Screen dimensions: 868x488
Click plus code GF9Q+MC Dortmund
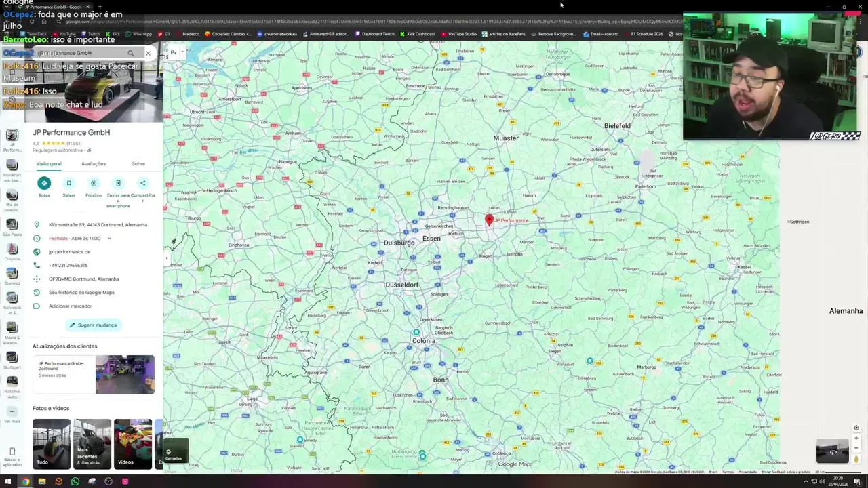(83, 279)
